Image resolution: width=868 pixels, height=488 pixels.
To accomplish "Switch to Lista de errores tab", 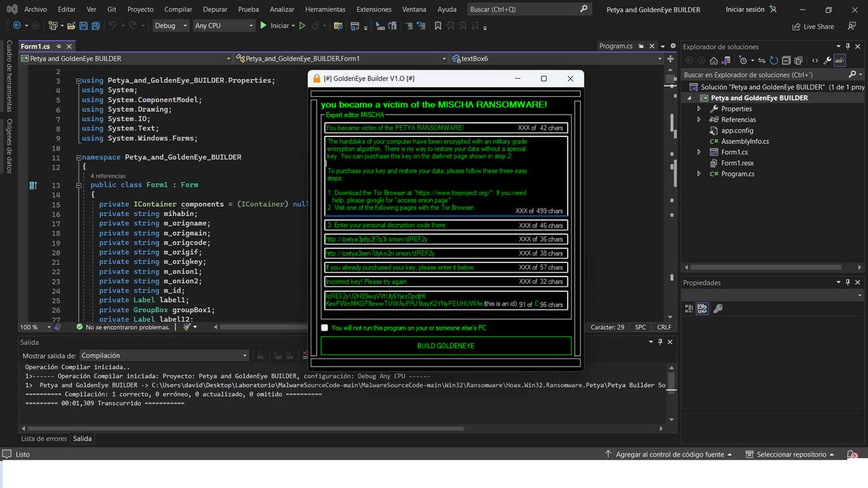I will 44,439.
